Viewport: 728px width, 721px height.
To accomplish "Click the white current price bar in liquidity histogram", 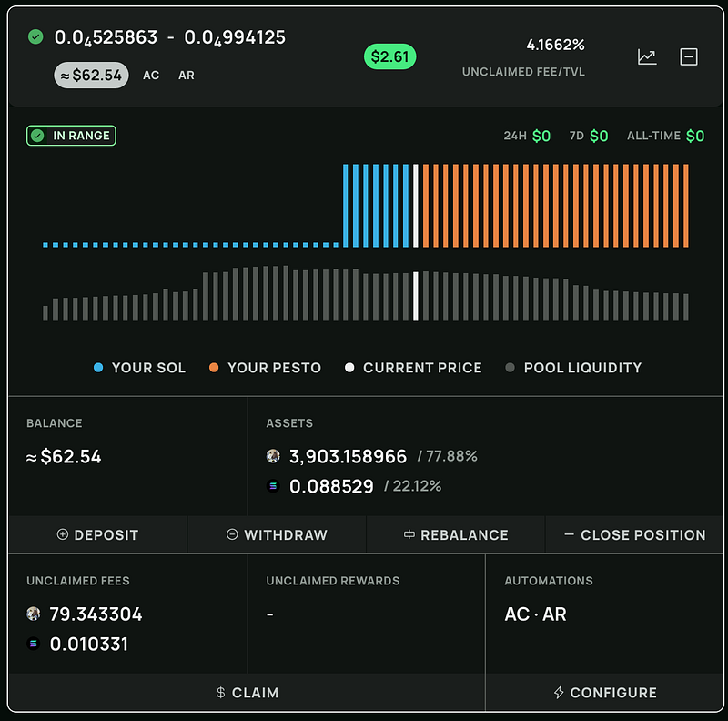I will click(x=416, y=297).
